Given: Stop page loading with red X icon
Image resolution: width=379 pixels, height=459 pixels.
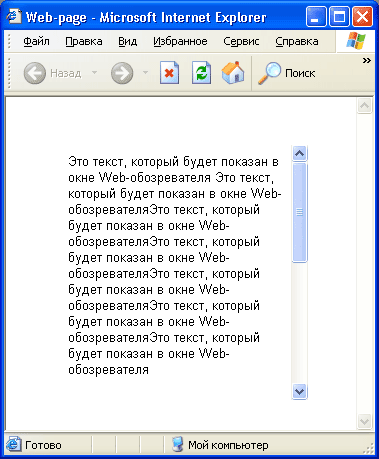Looking at the screenshot, I should pyautogui.click(x=169, y=72).
